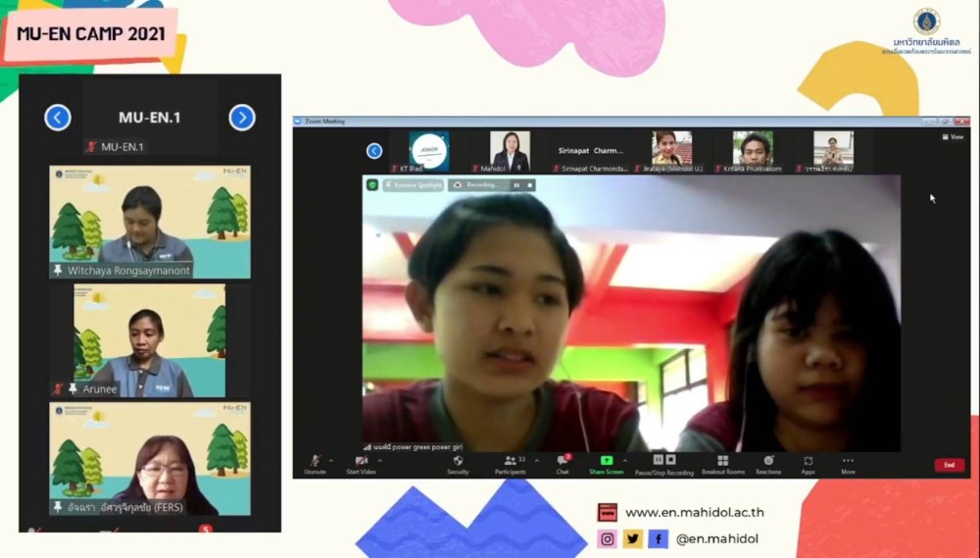Viewport: 980px width, 558px height.
Task: Expand audio options arrow beside Unmute
Action: 330,459
